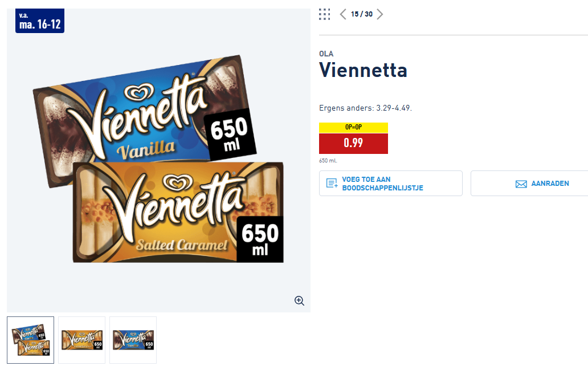Select the first thumbnail with both Viennetta boxes

tap(30, 340)
